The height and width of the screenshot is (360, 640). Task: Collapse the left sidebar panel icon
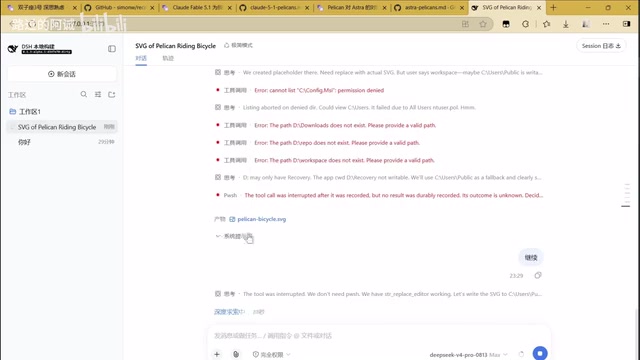(111, 49)
